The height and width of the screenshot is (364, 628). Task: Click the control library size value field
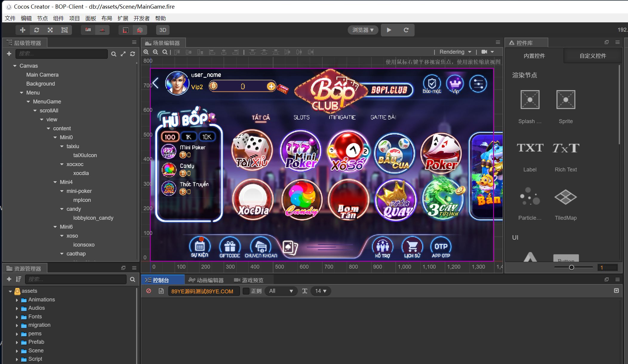[x=607, y=267]
